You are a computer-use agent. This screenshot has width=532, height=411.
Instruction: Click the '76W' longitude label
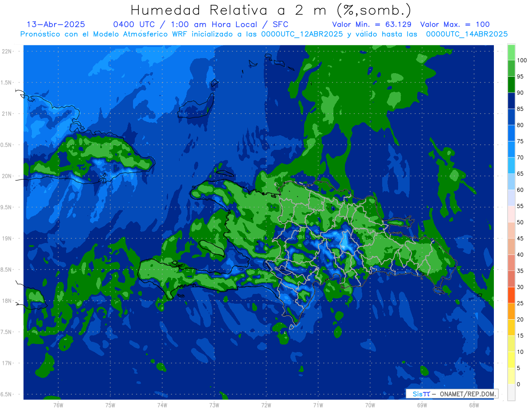pos(58,405)
